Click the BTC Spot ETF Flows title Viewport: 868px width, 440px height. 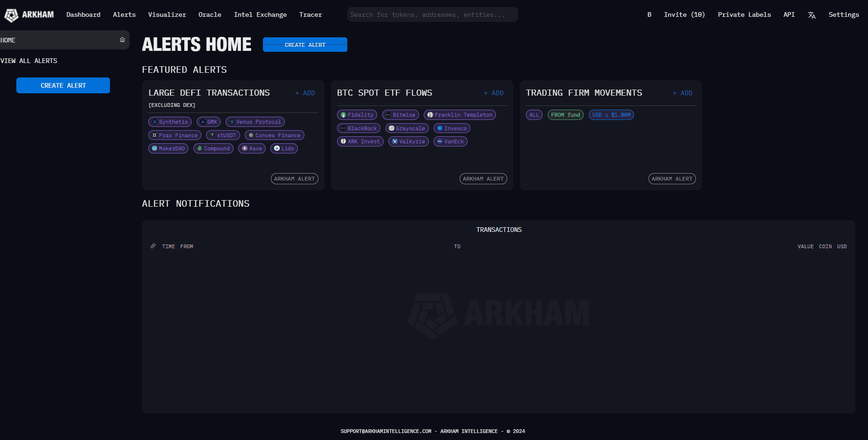pyautogui.click(x=385, y=93)
